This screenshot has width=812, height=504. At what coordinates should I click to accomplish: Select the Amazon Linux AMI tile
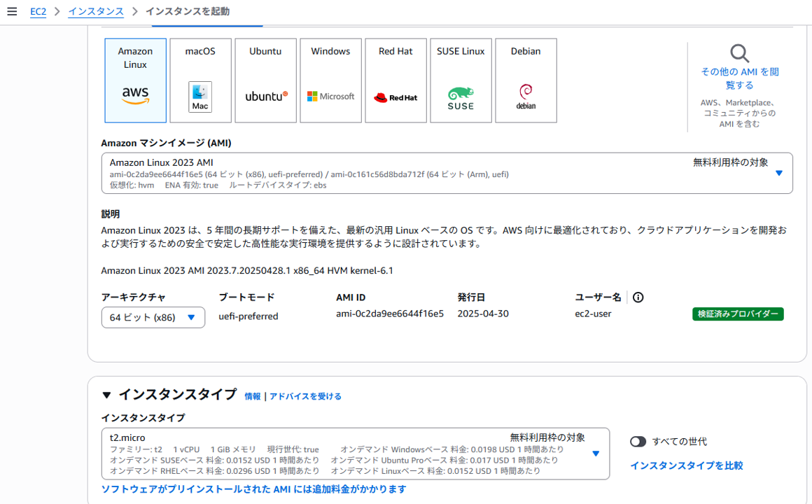pos(136,80)
